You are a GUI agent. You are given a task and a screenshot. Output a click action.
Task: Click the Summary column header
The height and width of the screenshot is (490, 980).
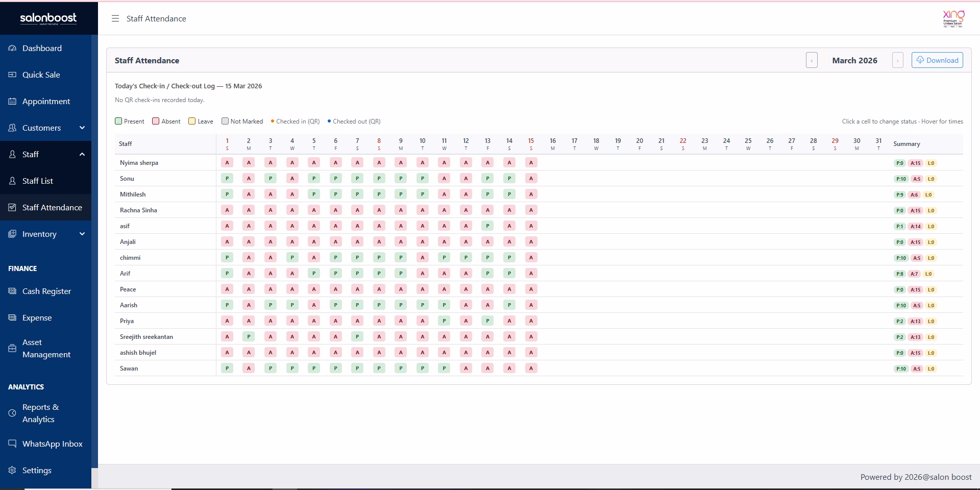(906, 144)
